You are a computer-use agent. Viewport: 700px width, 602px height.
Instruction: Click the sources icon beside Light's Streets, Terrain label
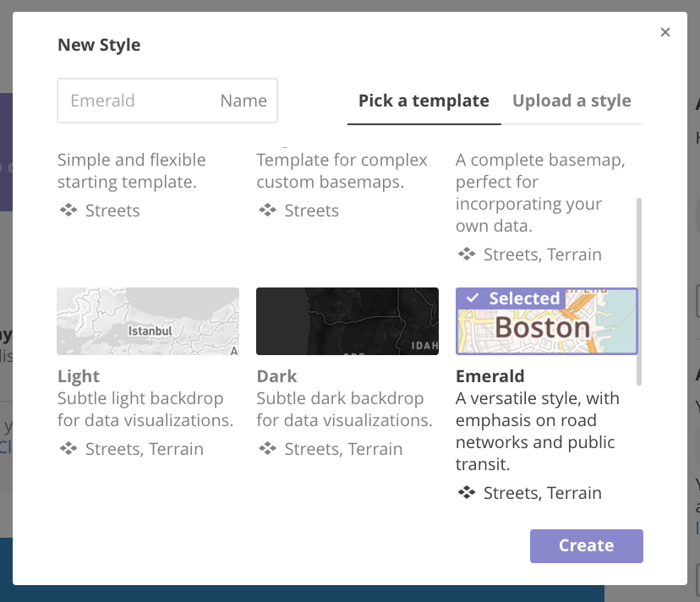point(68,449)
